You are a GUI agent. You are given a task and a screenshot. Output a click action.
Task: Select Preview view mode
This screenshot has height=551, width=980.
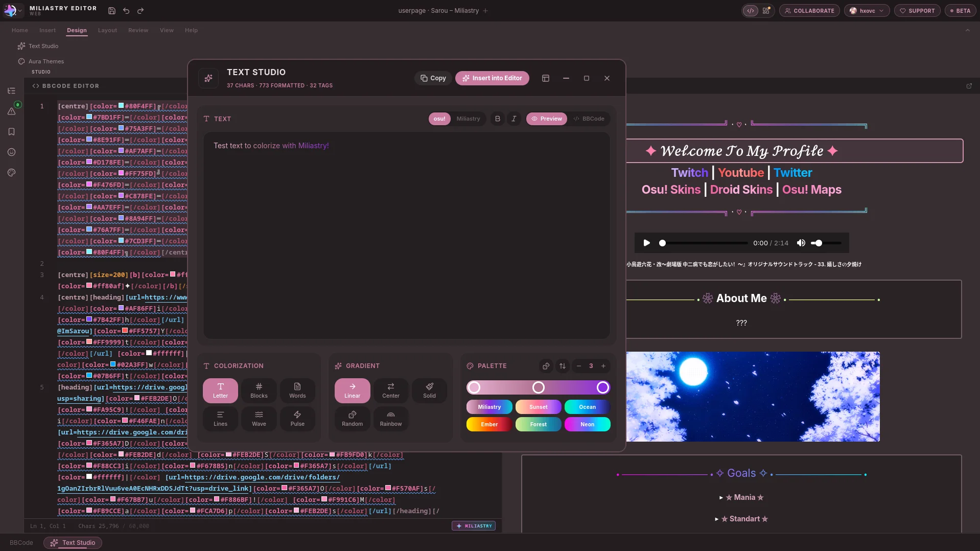547,119
